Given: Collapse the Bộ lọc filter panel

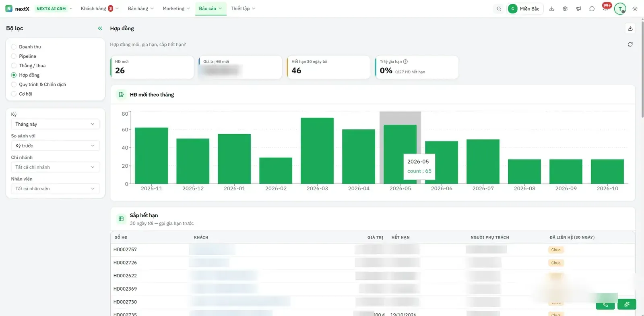Looking at the screenshot, I should click(x=100, y=28).
